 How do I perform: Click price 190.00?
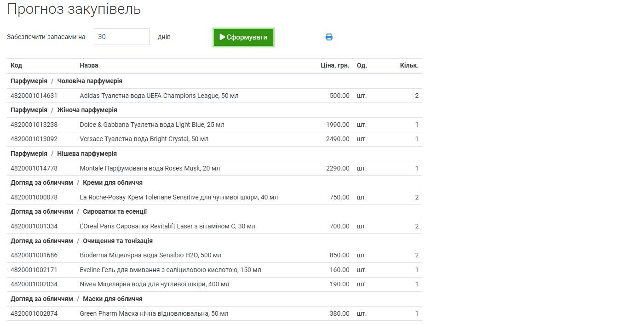pyautogui.click(x=339, y=284)
